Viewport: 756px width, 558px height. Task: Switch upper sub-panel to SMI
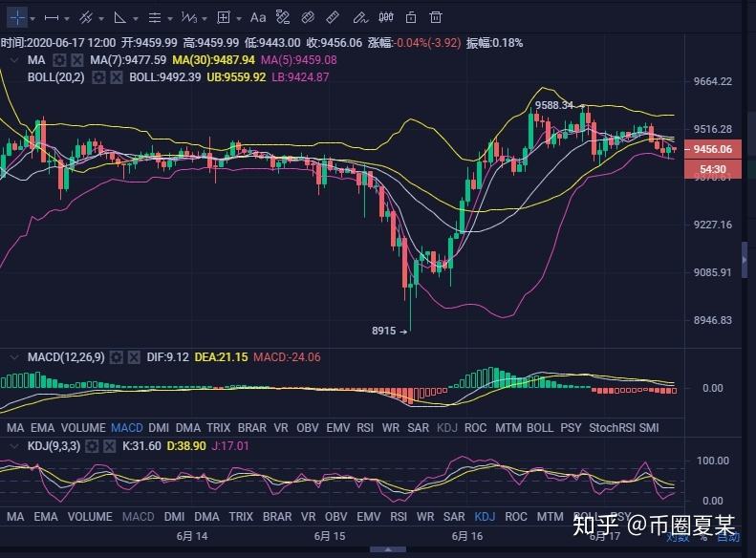point(649,428)
